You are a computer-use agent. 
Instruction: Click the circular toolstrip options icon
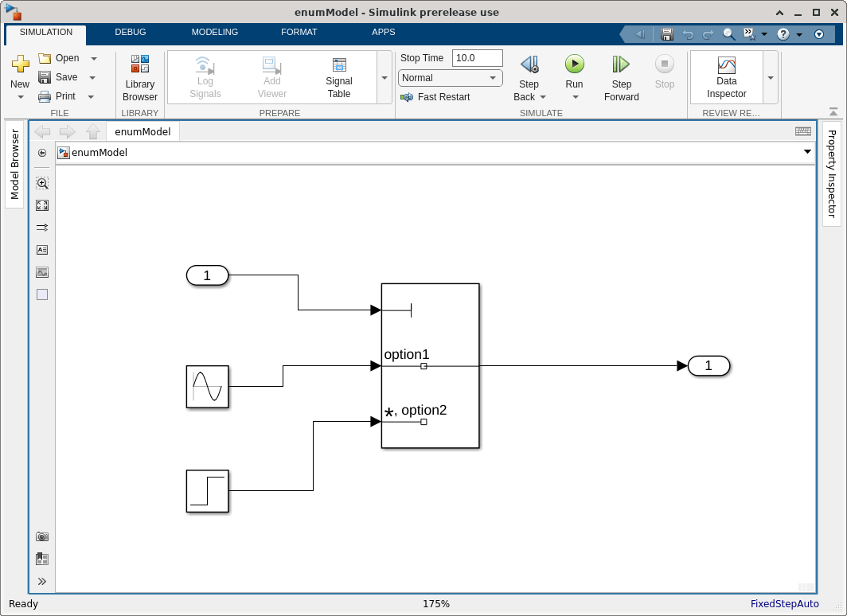819,34
